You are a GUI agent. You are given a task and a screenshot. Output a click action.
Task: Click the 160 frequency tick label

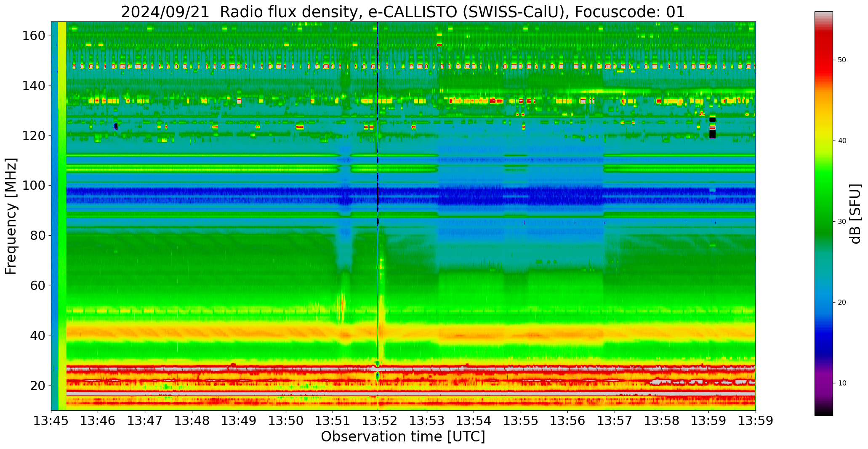pyautogui.click(x=34, y=35)
